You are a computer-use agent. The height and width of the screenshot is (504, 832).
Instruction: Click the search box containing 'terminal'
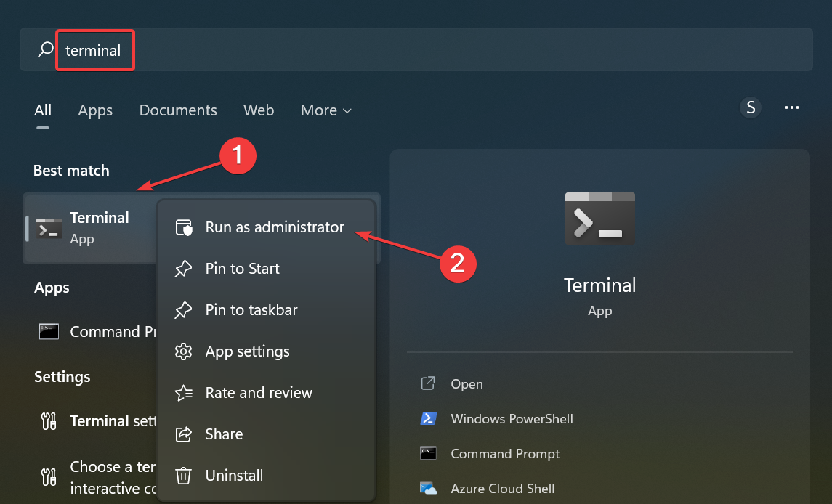tap(416, 50)
